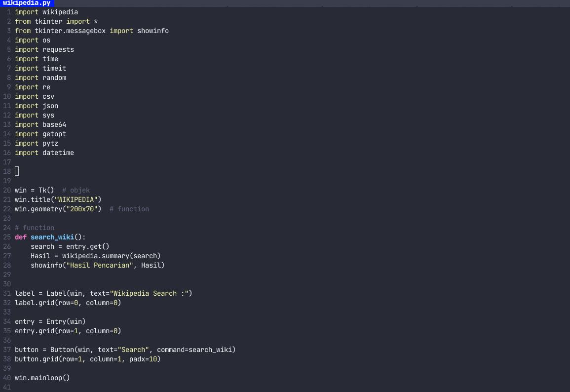Click 'import wikipedia' on line 1
The height and width of the screenshot is (392, 570).
46,12
